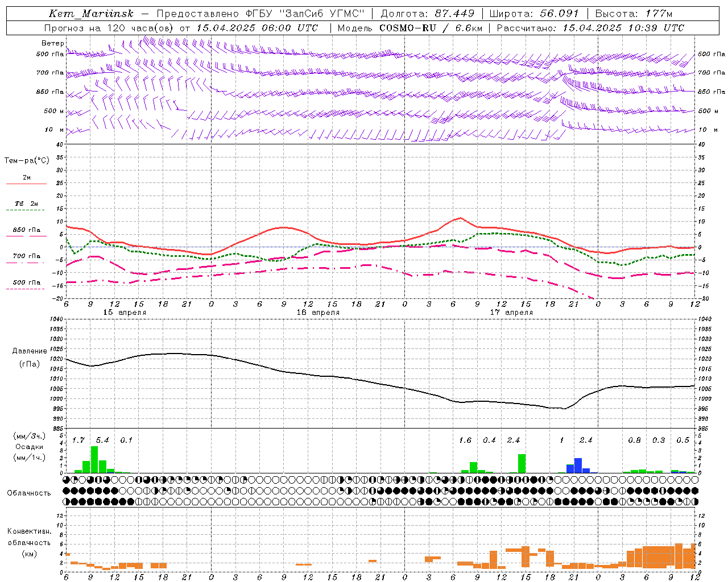728x582 pixels.
Task: Select the elevation text Высота: 177м
Action: 634,14
